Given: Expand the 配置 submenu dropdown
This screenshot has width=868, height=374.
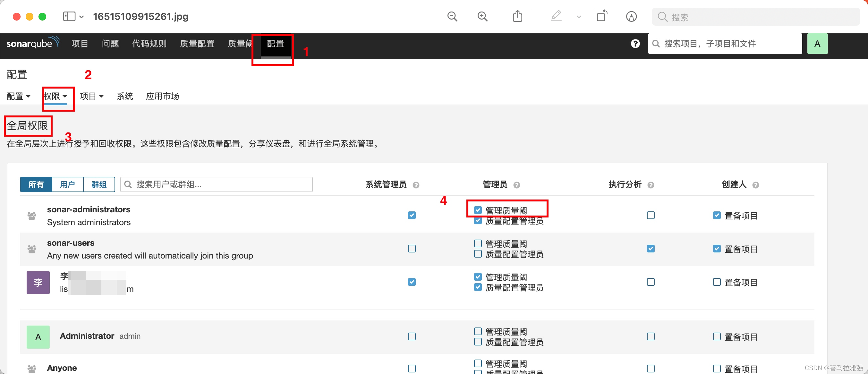Looking at the screenshot, I should click(x=19, y=96).
